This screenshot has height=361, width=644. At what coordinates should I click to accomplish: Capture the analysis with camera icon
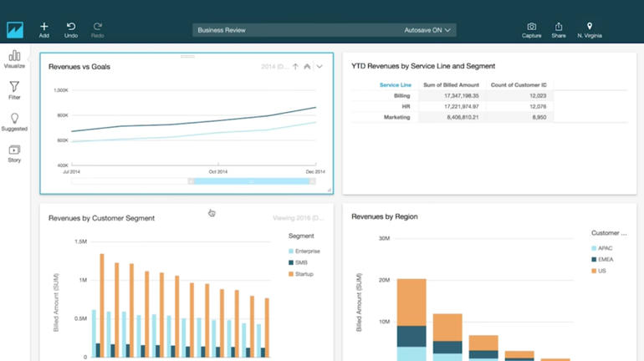coord(531,28)
